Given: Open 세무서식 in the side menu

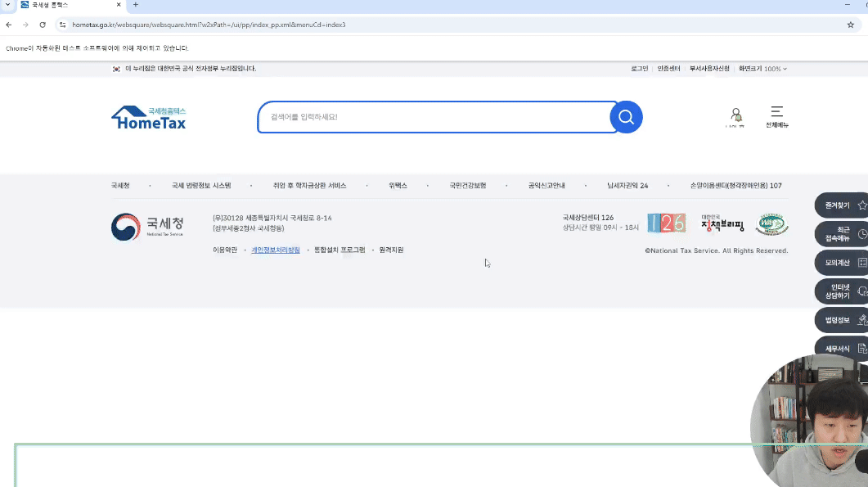Looking at the screenshot, I should 842,349.
